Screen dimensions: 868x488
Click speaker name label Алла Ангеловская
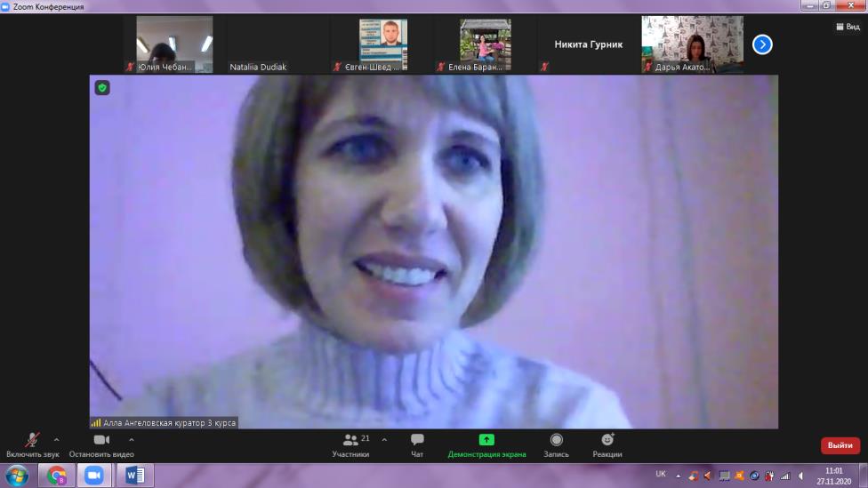169,423
